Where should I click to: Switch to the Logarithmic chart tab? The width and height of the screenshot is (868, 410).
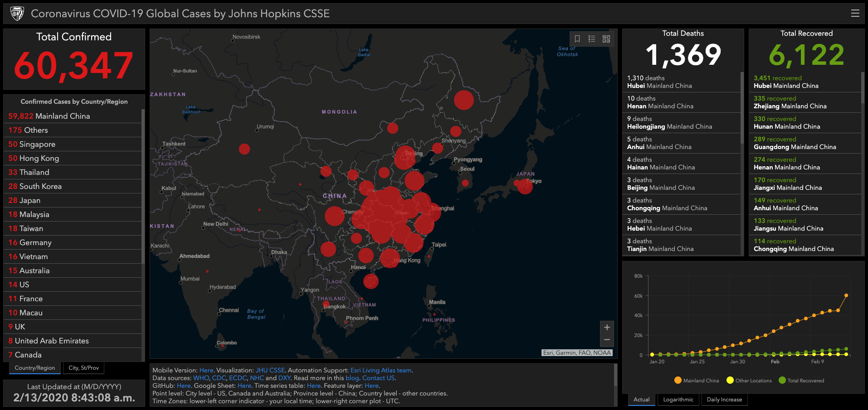[678, 400]
